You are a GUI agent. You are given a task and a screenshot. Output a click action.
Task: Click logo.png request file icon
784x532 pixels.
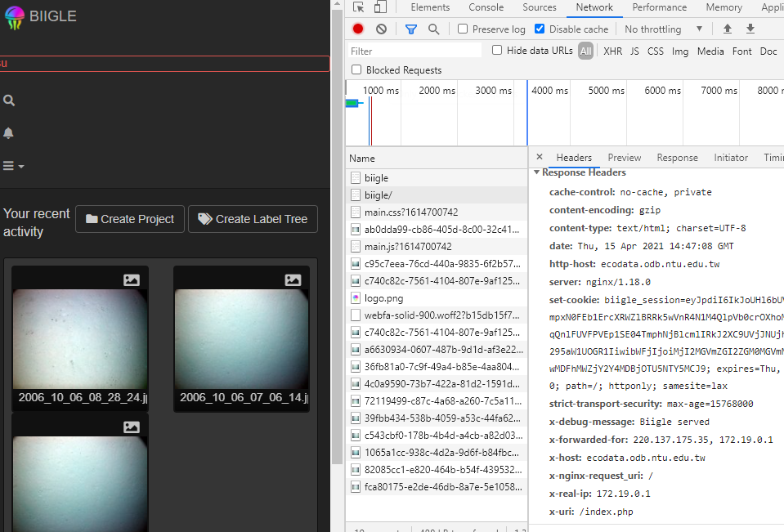pyautogui.click(x=356, y=298)
